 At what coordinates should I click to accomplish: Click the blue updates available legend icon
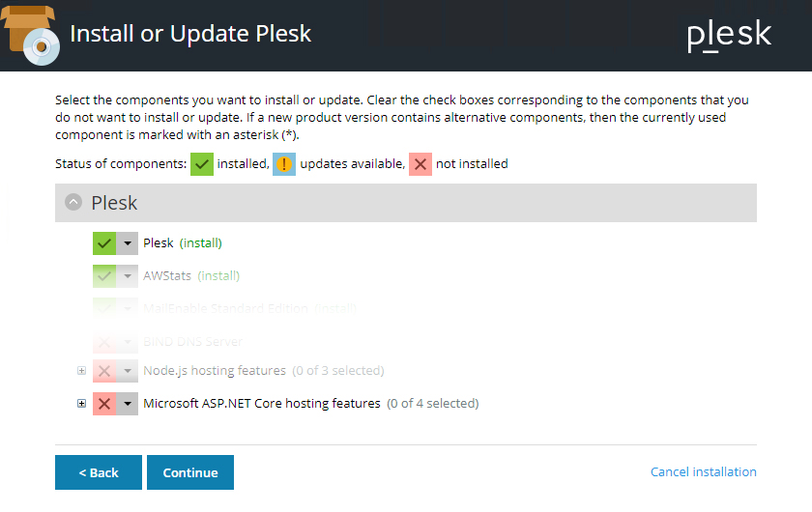coord(284,163)
